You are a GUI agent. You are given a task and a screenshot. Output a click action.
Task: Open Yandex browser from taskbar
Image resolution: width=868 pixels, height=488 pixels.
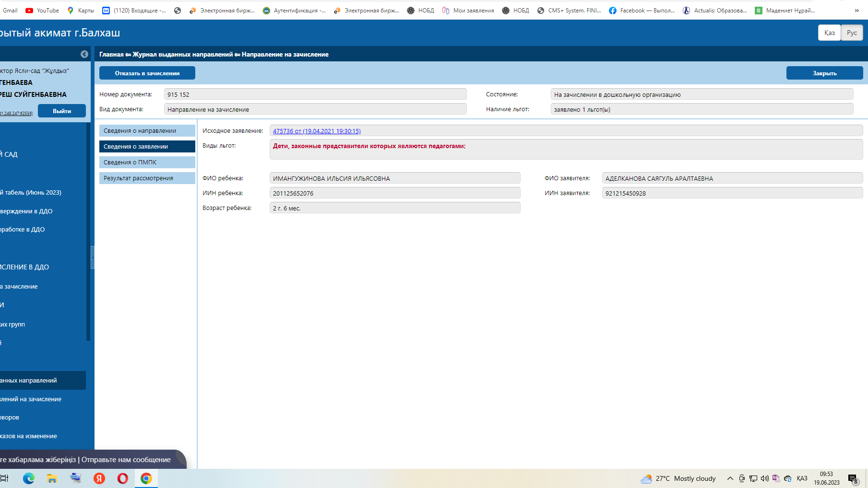99,478
